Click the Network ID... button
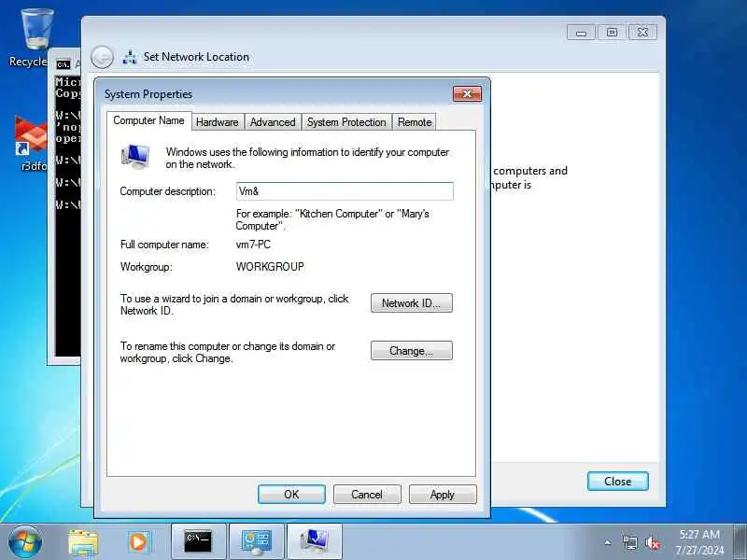747x560 pixels. click(412, 302)
